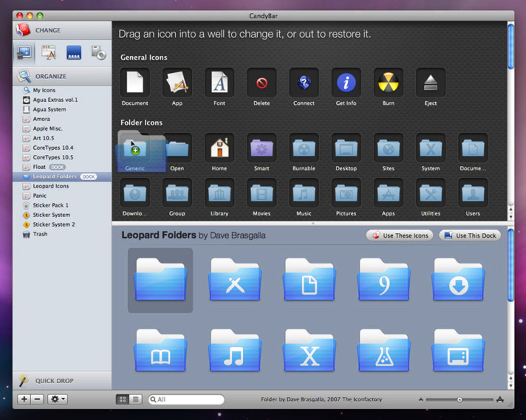
Task: Open the Quick Drop section
Action: (x=54, y=381)
